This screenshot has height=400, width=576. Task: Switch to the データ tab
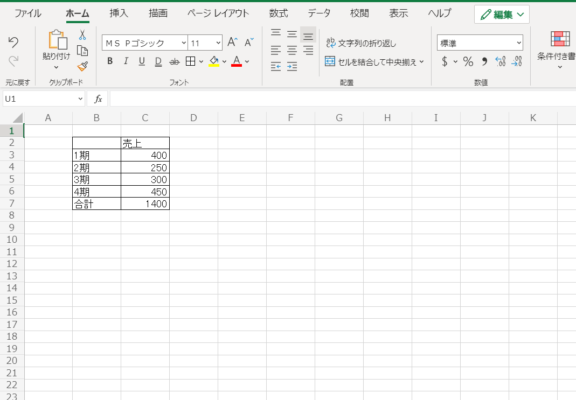(x=319, y=13)
